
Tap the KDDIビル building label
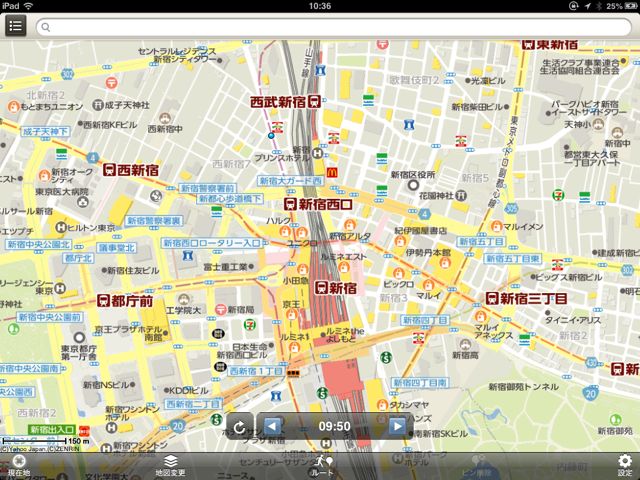pyautogui.click(x=189, y=391)
